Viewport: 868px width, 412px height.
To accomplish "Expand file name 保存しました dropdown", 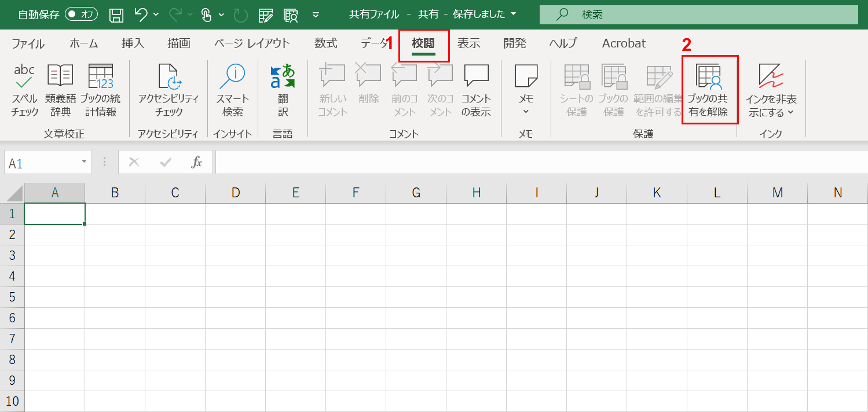I will [x=514, y=14].
